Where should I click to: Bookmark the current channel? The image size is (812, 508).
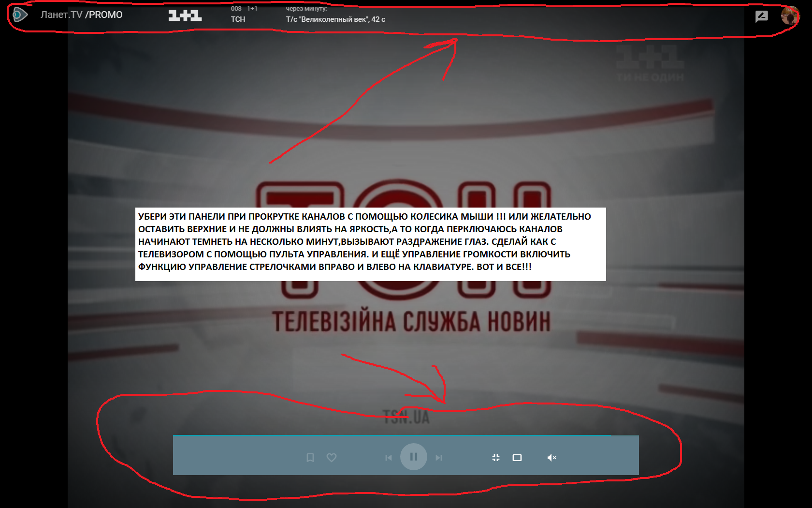tap(310, 458)
